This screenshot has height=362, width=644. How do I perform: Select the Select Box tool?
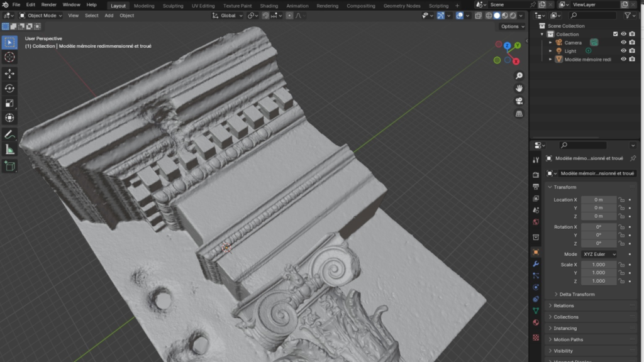(9, 42)
